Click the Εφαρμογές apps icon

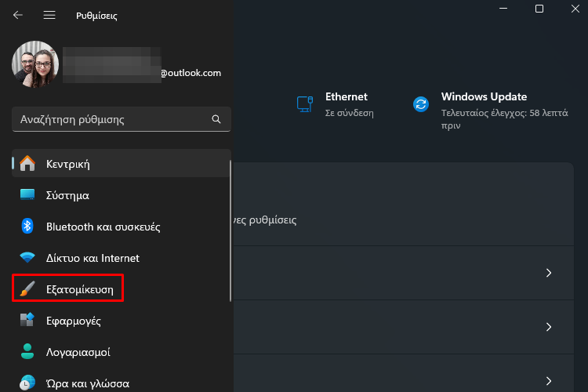coord(27,320)
